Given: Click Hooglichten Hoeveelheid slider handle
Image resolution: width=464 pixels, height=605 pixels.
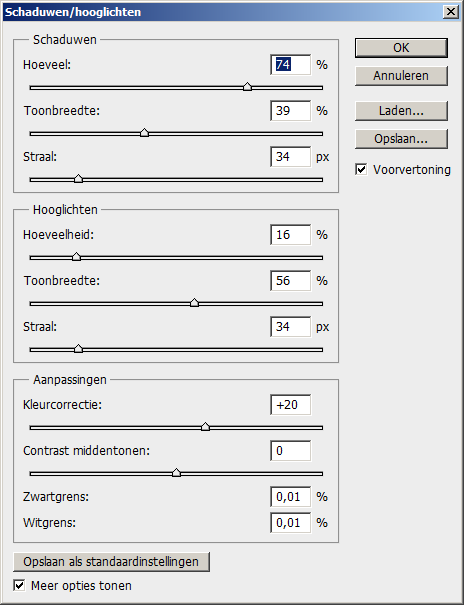Looking at the screenshot, I should pyautogui.click(x=76, y=257).
